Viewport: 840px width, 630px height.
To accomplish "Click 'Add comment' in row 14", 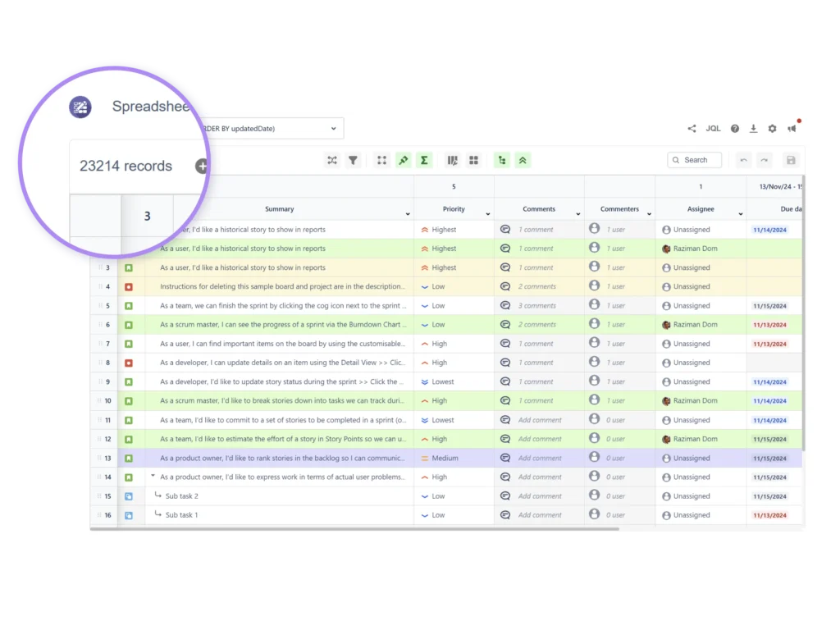I will tap(540, 477).
